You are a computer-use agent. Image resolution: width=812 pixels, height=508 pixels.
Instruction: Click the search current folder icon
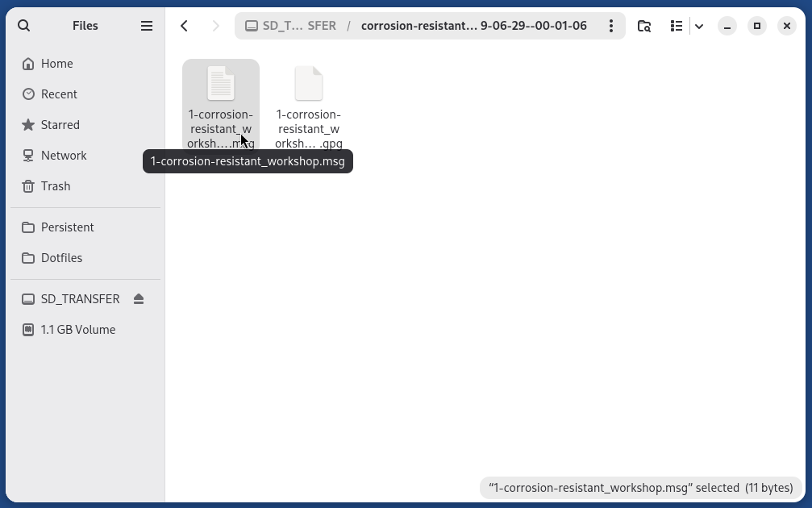pos(643,25)
